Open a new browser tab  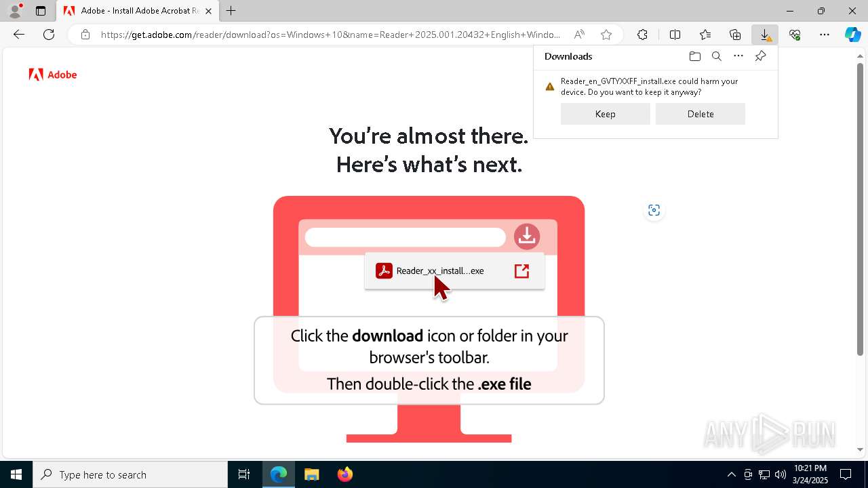pyautogui.click(x=231, y=11)
